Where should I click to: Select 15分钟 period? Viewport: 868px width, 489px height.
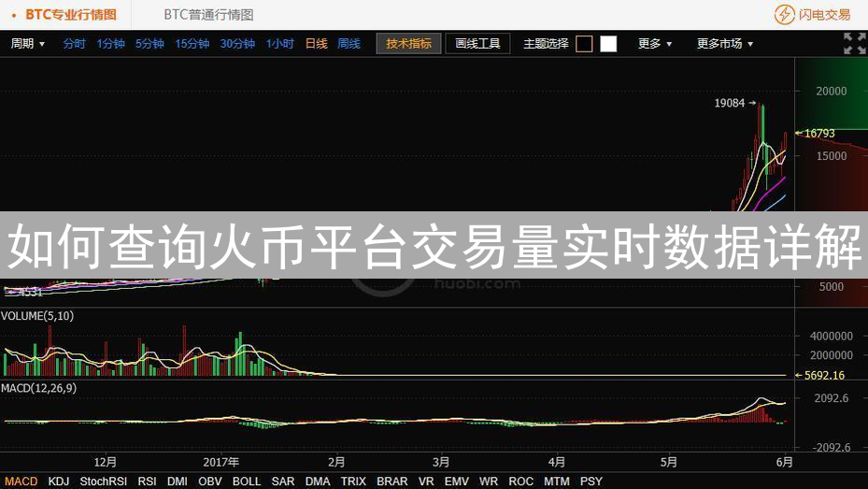click(x=192, y=44)
